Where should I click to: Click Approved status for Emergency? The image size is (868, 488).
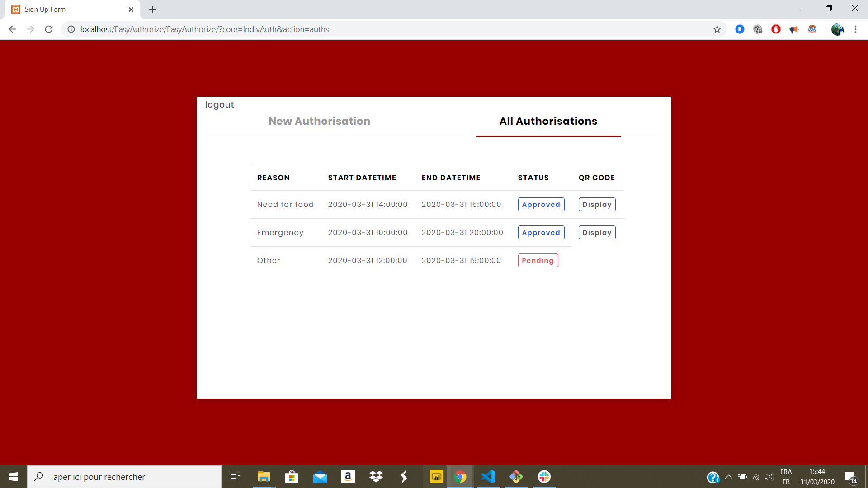(x=541, y=233)
